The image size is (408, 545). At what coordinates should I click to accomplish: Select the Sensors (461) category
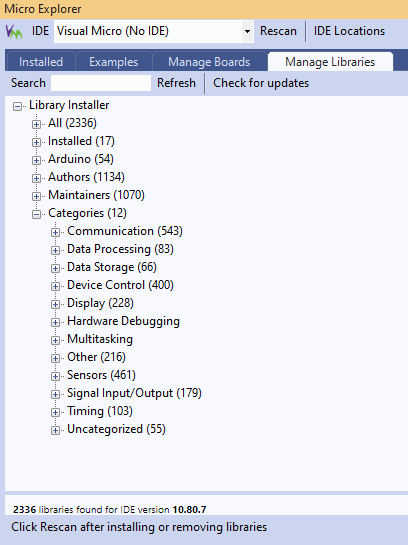click(x=101, y=375)
